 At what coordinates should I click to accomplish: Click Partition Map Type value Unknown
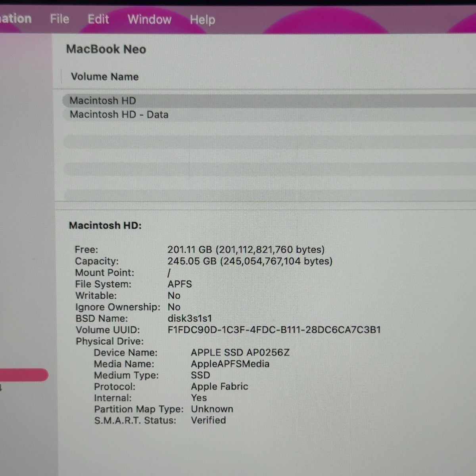pyautogui.click(x=212, y=409)
